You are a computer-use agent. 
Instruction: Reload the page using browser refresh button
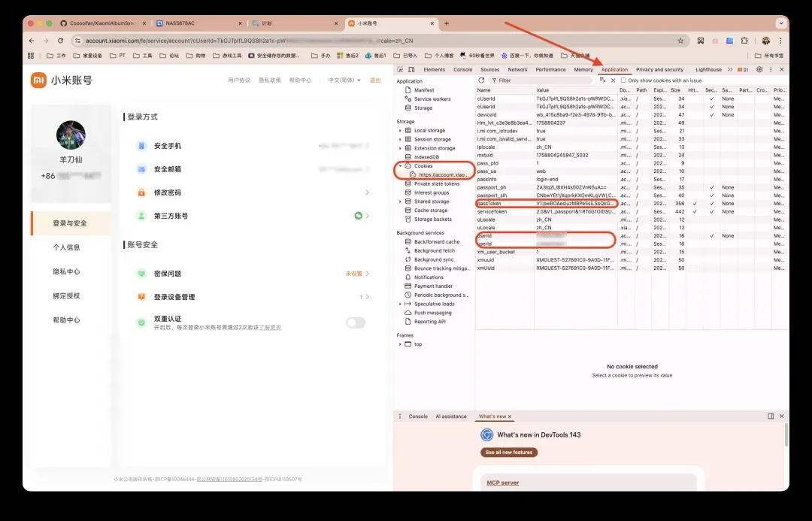[x=59, y=41]
